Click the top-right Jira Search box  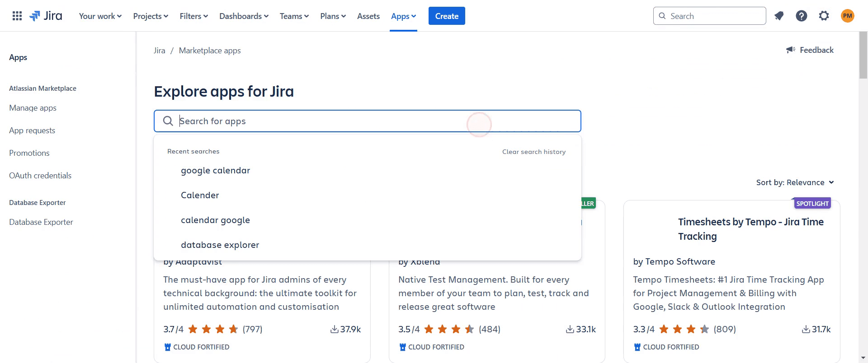[x=709, y=16]
